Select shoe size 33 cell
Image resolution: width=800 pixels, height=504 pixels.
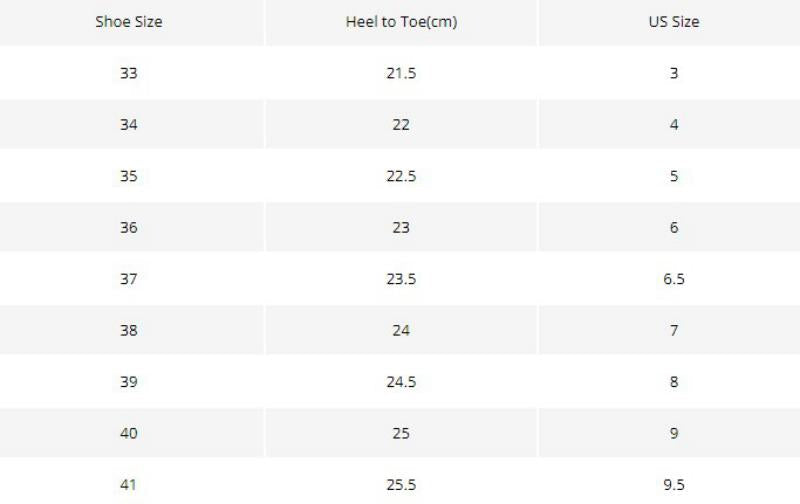[x=129, y=73]
